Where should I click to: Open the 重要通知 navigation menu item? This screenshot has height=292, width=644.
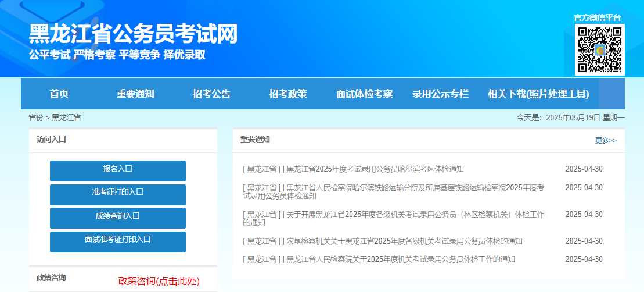[135, 94]
